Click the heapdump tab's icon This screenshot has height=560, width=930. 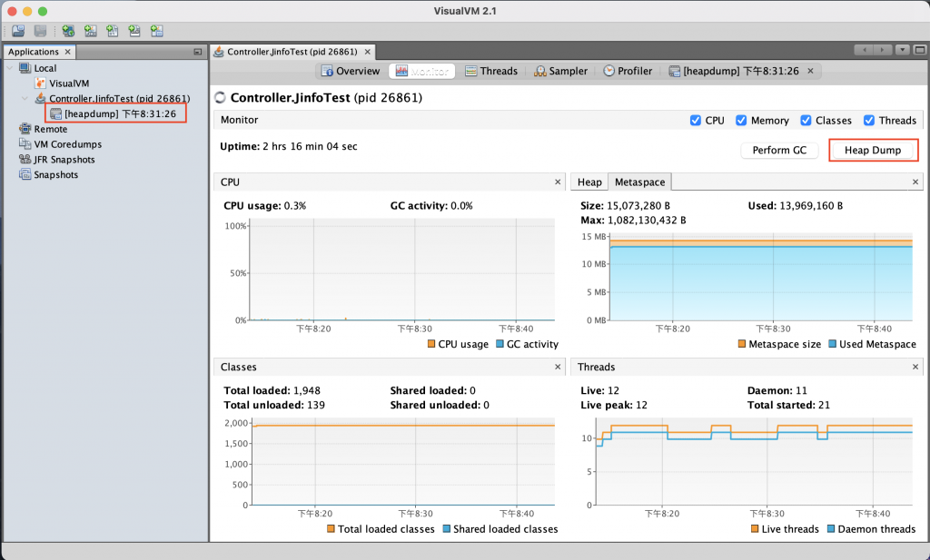pyautogui.click(x=675, y=71)
